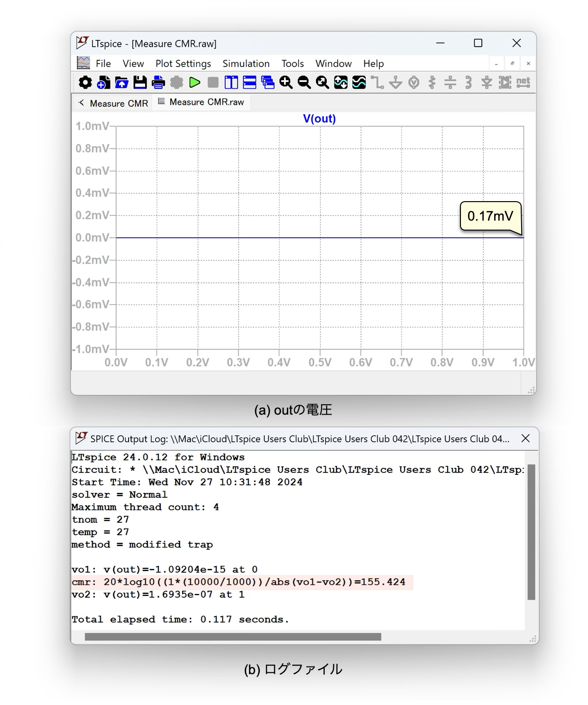
Task: Minimize the LTspice main window
Action: (441, 43)
